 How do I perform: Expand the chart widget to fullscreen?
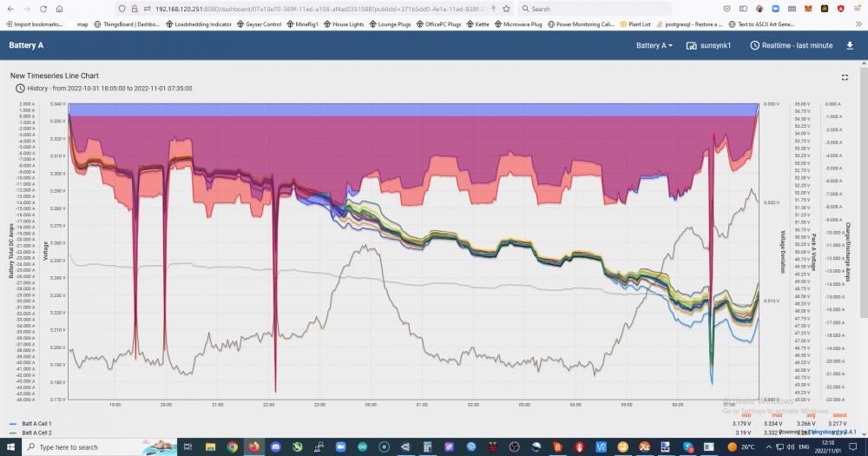pos(845,77)
